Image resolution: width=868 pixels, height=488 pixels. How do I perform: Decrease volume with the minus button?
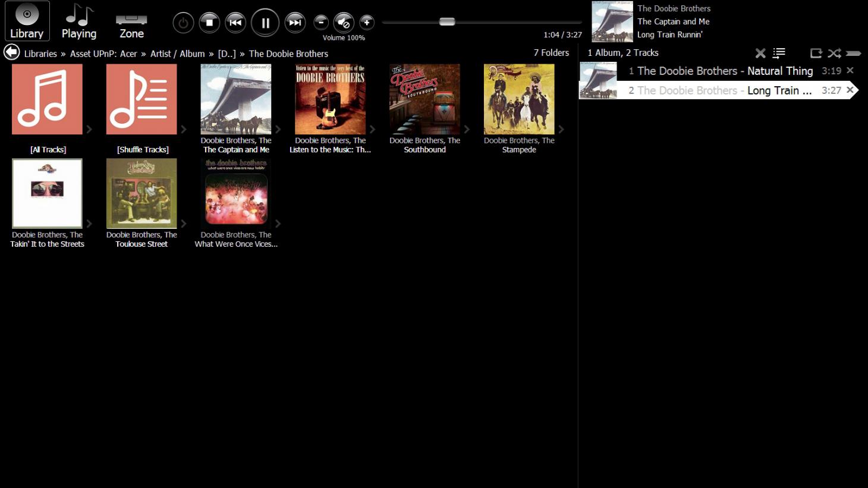321,23
